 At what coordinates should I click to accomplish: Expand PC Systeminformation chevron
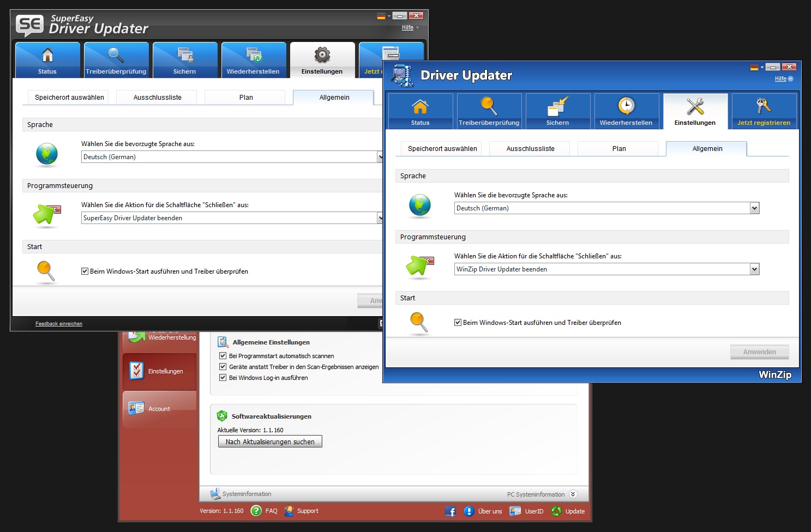coord(573,494)
